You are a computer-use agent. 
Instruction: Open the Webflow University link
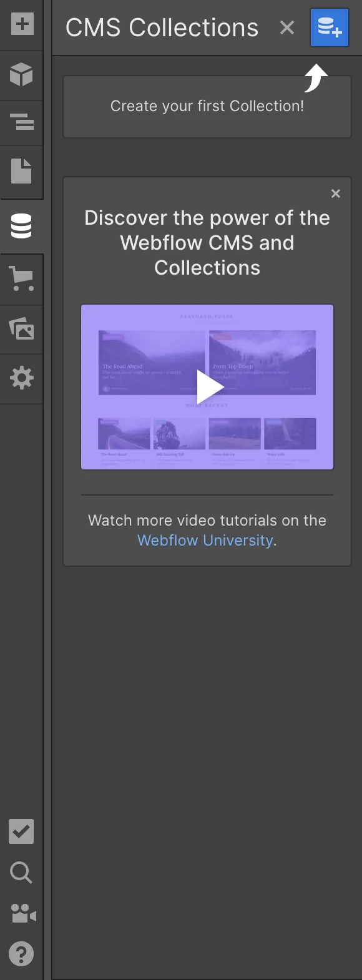click(x=205, y=540)
